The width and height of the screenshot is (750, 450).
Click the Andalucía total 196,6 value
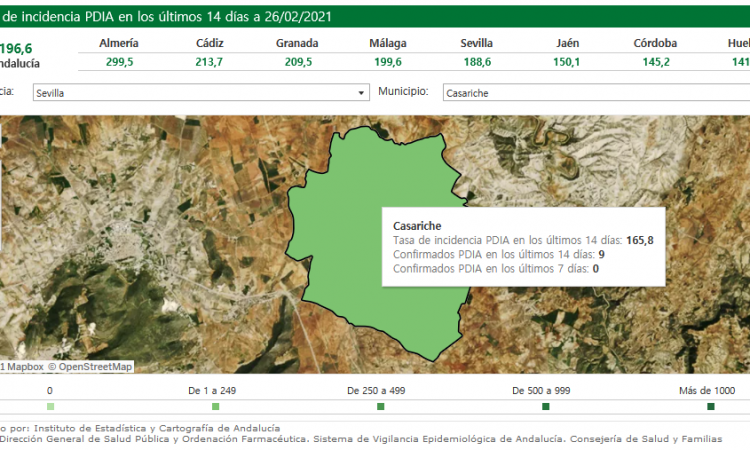pyautogui.click(x=15, y=48)
